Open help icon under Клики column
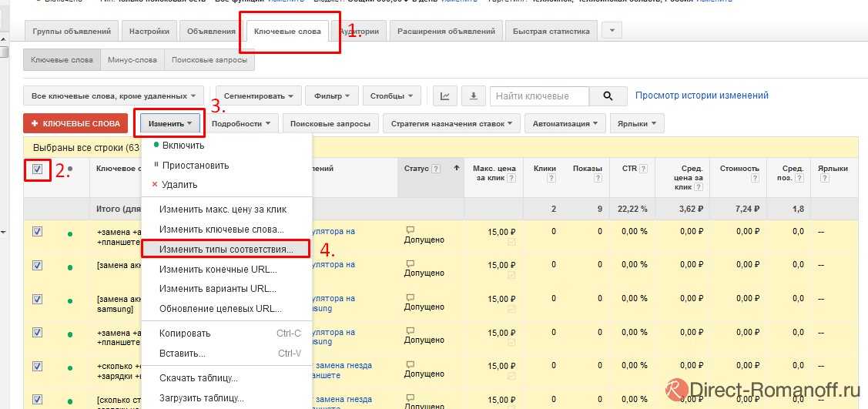 [551, 178]
